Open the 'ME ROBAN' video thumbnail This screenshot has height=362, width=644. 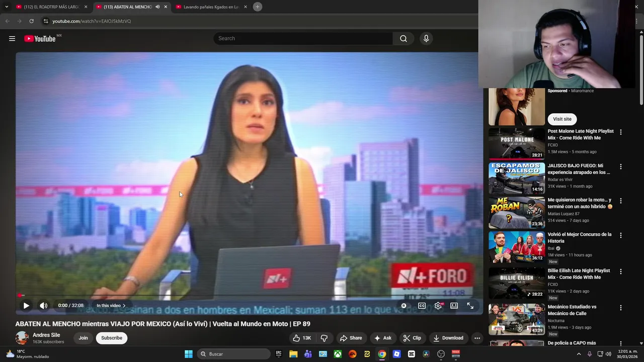(x=516, y=212)
